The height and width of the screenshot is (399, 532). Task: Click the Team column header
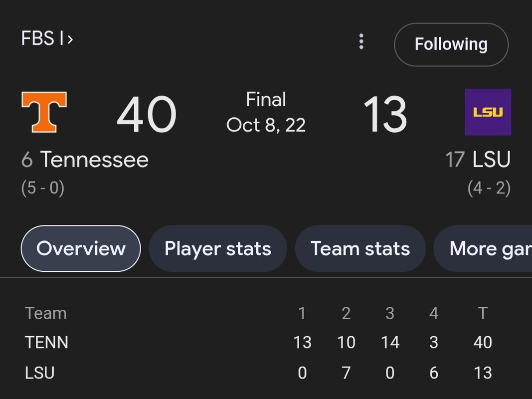pos(46,313)
